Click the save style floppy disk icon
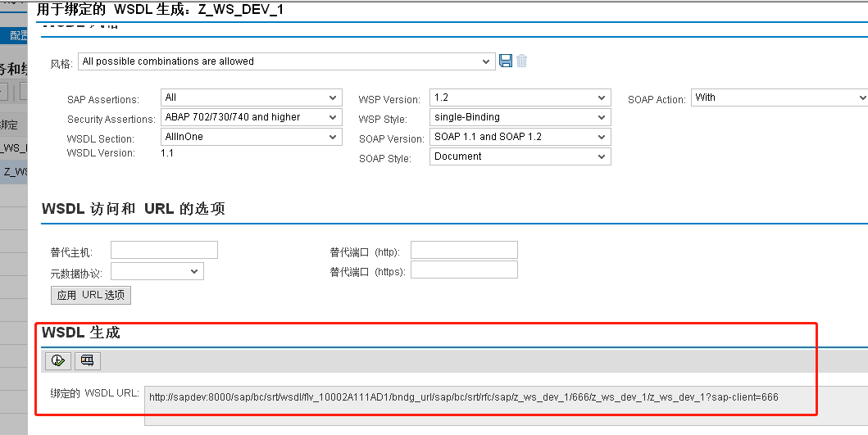This screenshot has height=435, width=868. (x=506, y=61)
